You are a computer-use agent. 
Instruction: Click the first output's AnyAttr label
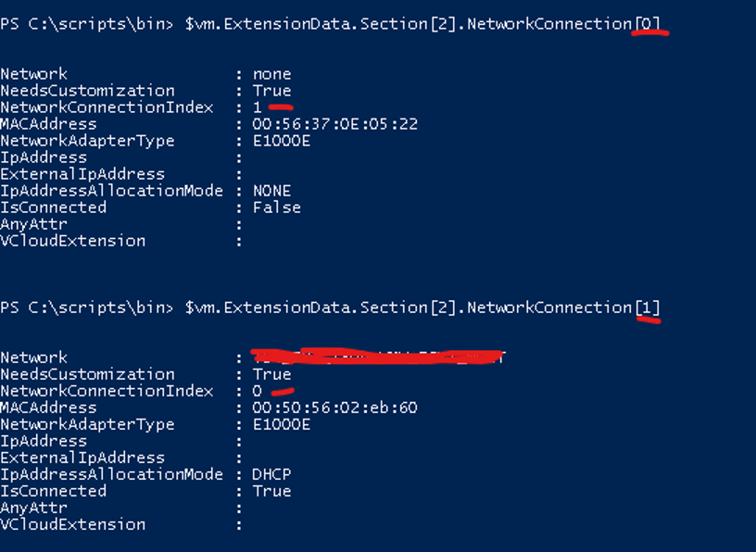point(33,224)
